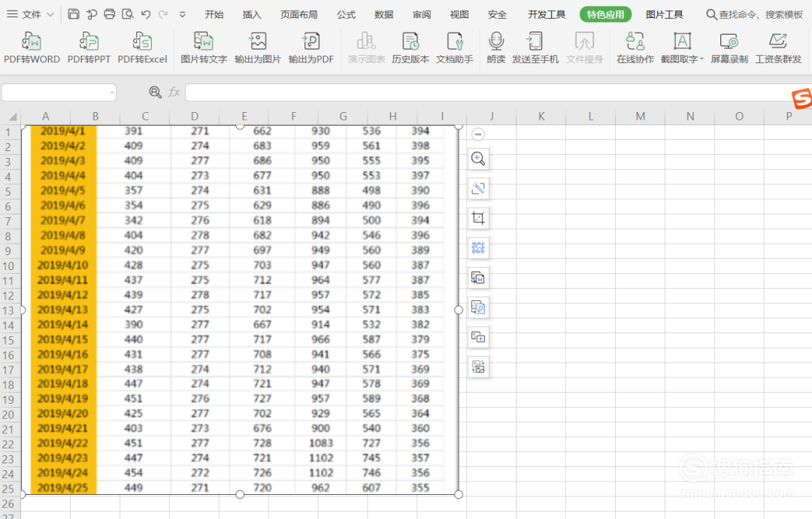This screenshot has width=812, height=519.
Task: Choose 输出为图片 in the ribbon
Action: pyautogui.click(x=257, y=47)
